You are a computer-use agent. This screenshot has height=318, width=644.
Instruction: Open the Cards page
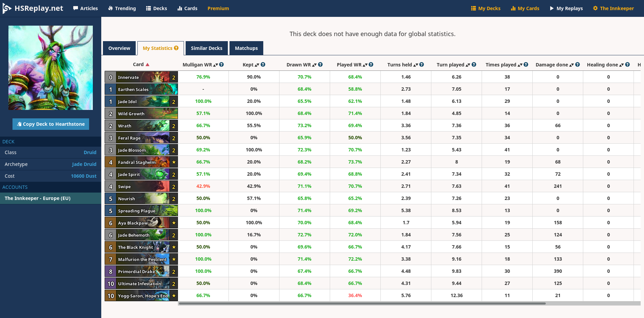(187, 8)
